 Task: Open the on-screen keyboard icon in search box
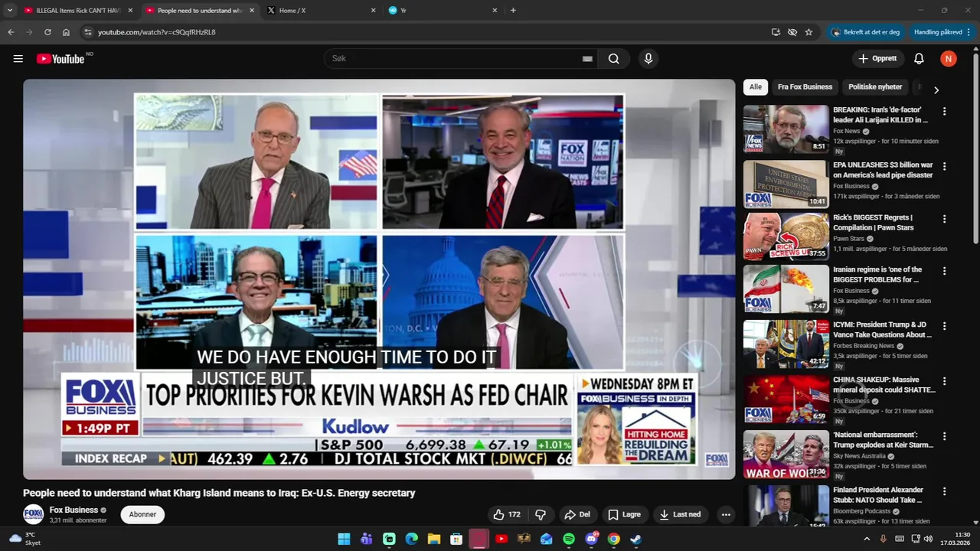click(x=587, y=59)
